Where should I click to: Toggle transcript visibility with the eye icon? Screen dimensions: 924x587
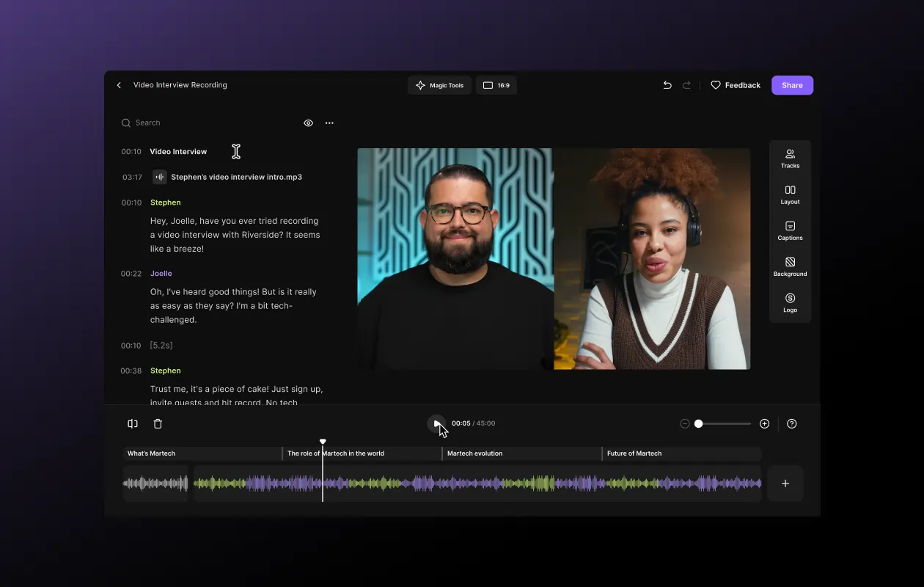(308, 123)
